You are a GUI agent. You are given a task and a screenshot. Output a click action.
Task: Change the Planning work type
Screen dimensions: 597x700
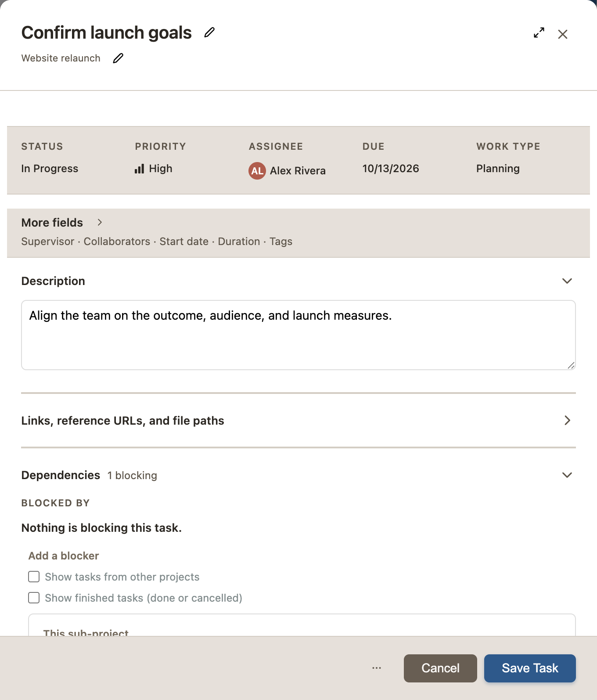[x=498, y=169]
